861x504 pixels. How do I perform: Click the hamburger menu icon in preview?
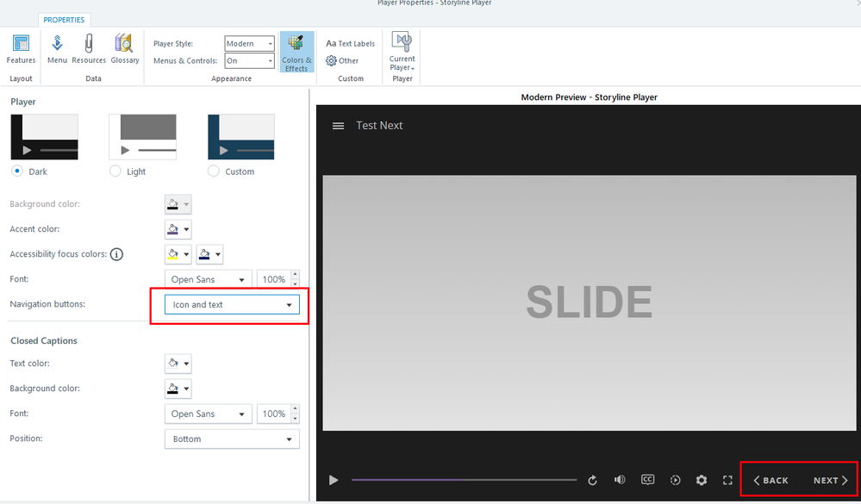[x=338, y=126]
